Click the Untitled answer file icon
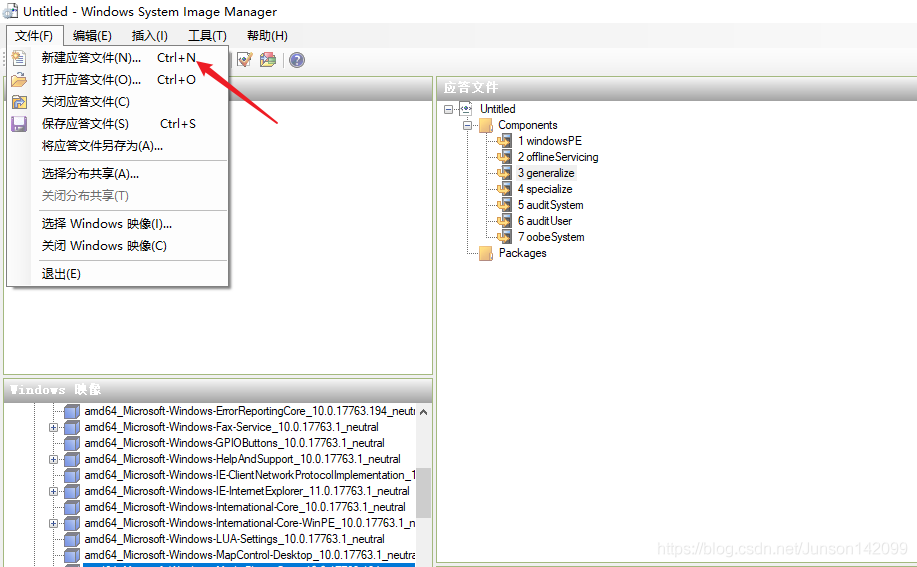 (466, 109)
